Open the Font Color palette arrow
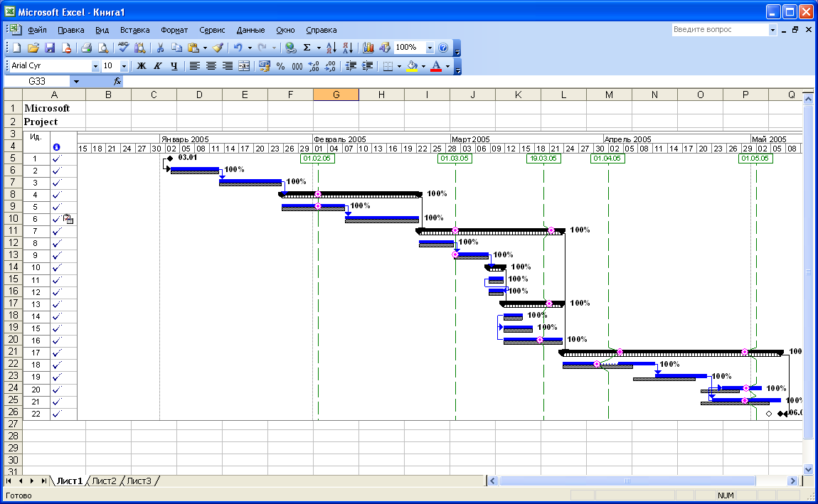The height and width of the screenshot is (504, 818). (x=447, y=66)
